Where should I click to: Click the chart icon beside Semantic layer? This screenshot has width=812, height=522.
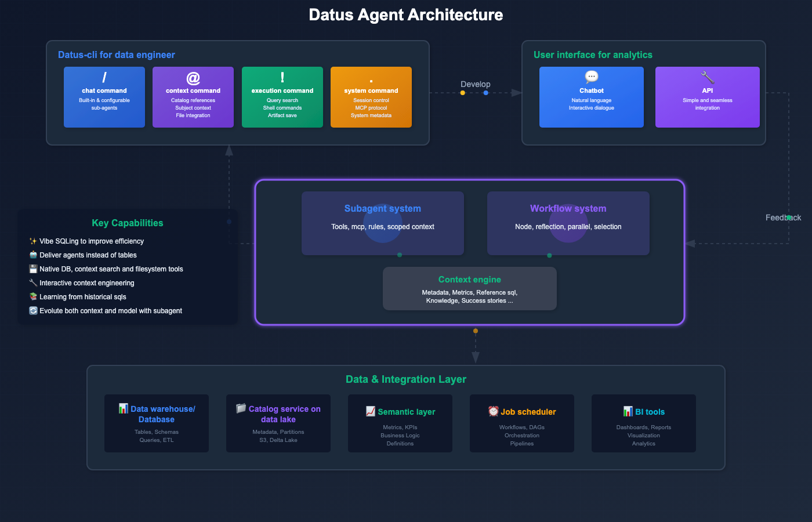371,411
